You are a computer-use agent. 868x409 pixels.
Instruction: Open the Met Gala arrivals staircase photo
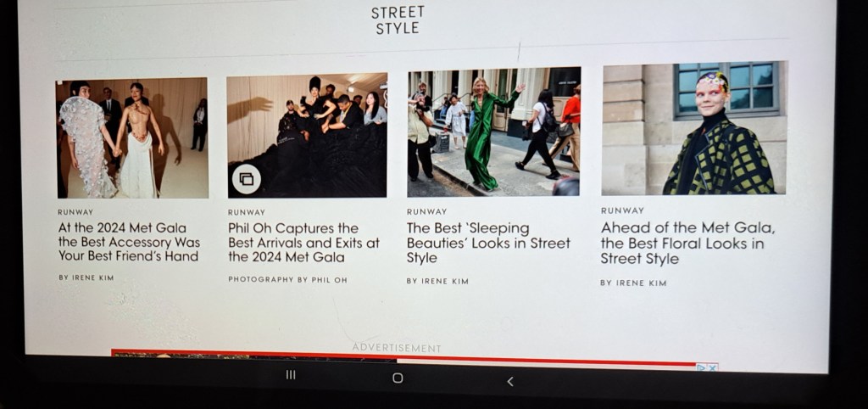[307, 136]
